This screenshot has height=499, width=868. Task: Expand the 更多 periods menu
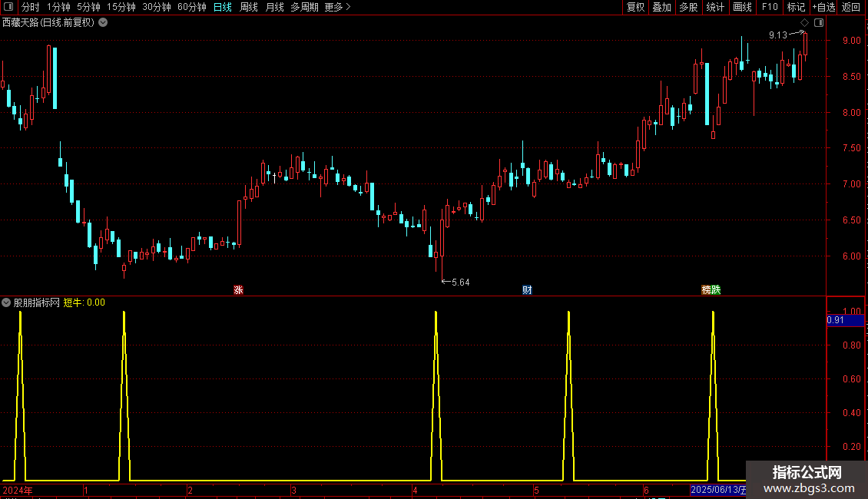coord(337,7)
